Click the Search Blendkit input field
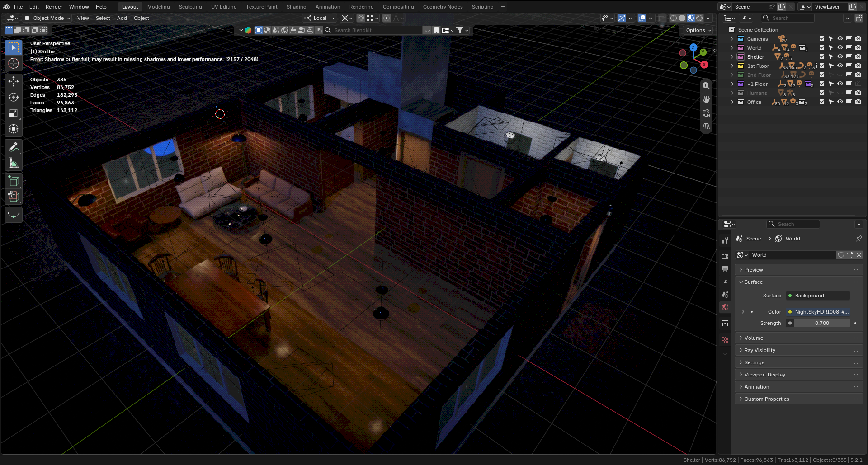This screenshot has height=465, width=868. coord(377,30)
